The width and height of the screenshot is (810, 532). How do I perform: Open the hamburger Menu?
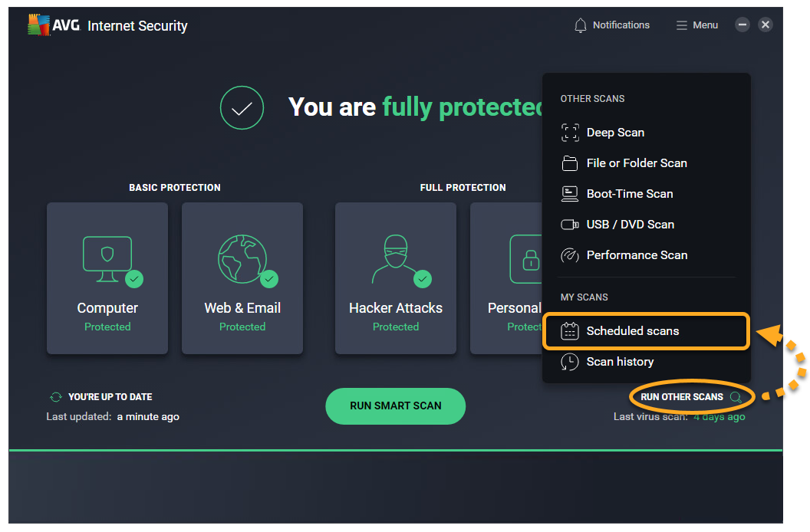click(696, 25)
